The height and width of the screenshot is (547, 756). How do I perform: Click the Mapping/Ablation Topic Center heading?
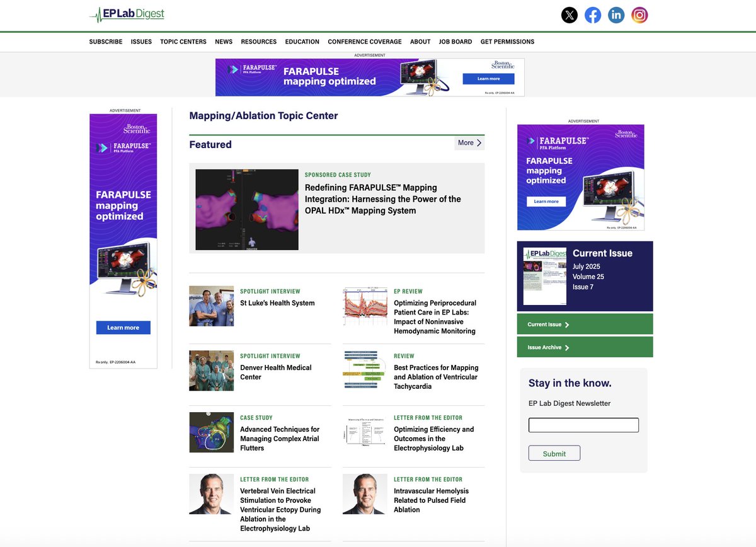264,116
